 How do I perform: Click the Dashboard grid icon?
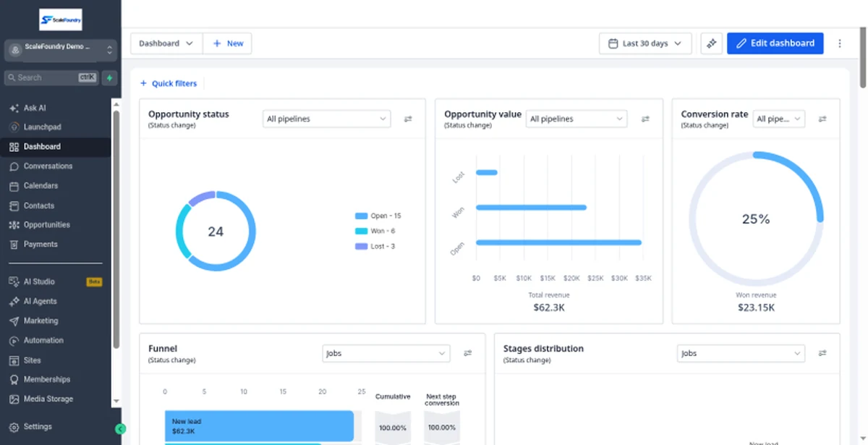point(14,147)
